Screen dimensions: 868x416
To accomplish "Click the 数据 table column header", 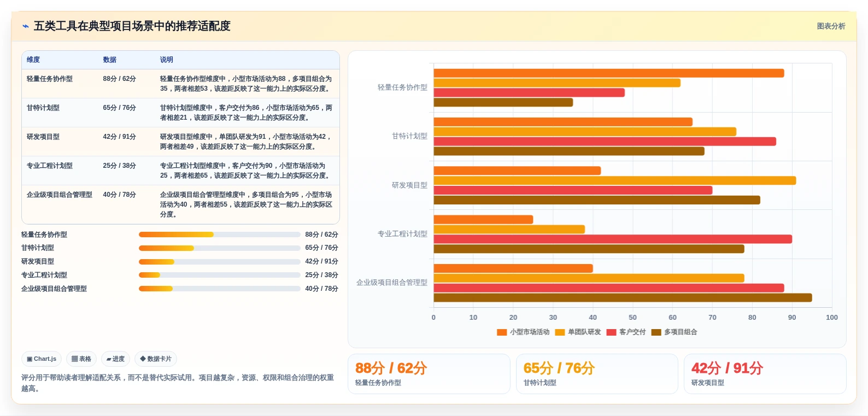I will click(110, 60).
